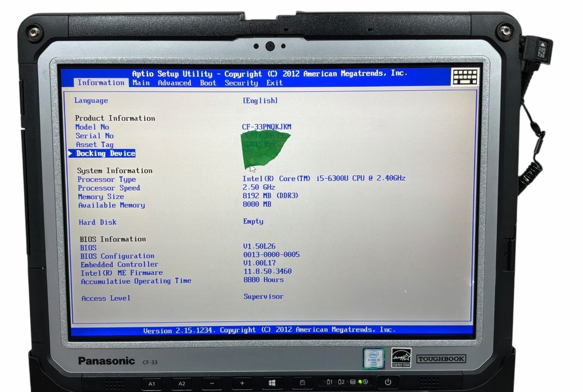Tap the rotation lock hardware button
The height and width of the screenshot is (392, 583).
click(302, 383)
